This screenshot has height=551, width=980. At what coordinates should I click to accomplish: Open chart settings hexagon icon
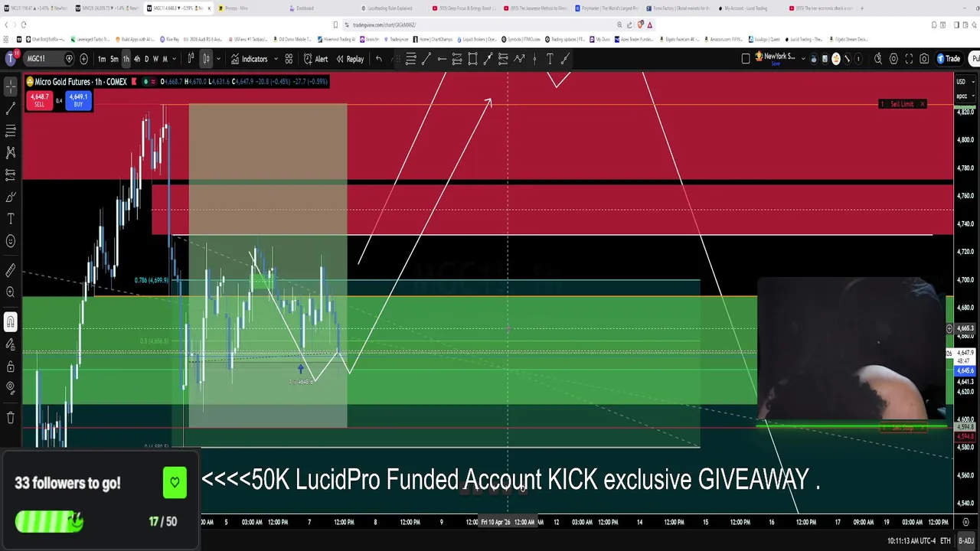[893, 59]
